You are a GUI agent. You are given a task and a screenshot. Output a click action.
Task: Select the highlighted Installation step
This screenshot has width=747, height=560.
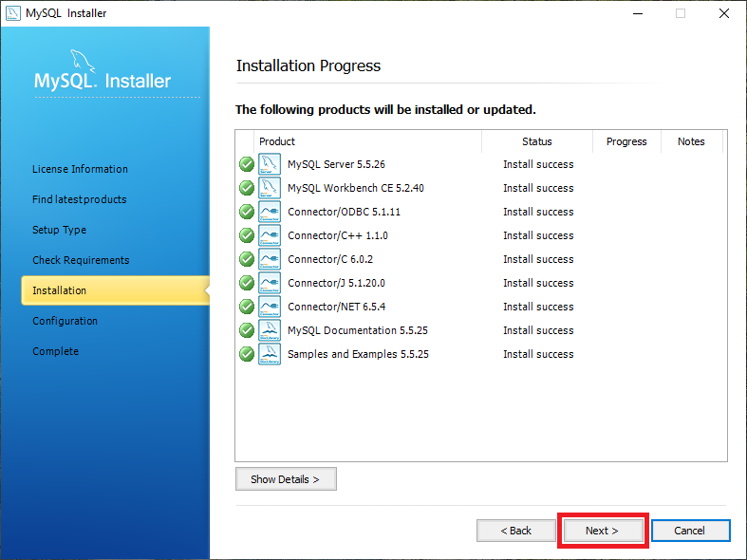click(115, 290)
